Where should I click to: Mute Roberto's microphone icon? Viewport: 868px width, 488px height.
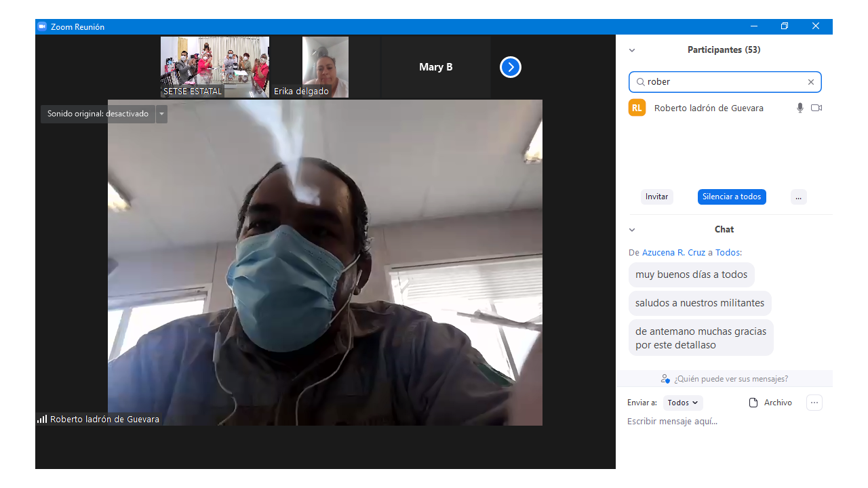(800, 108)
